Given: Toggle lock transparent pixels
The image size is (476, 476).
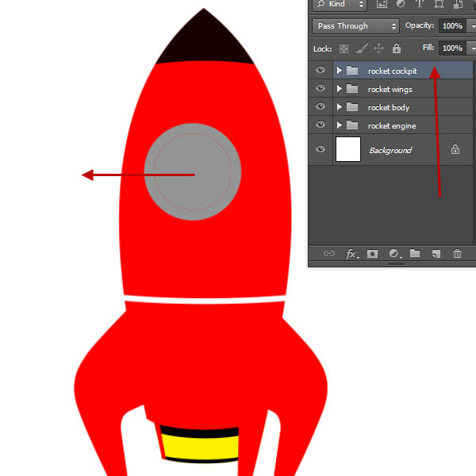Looking at the screenshot, I should [344, 48].
